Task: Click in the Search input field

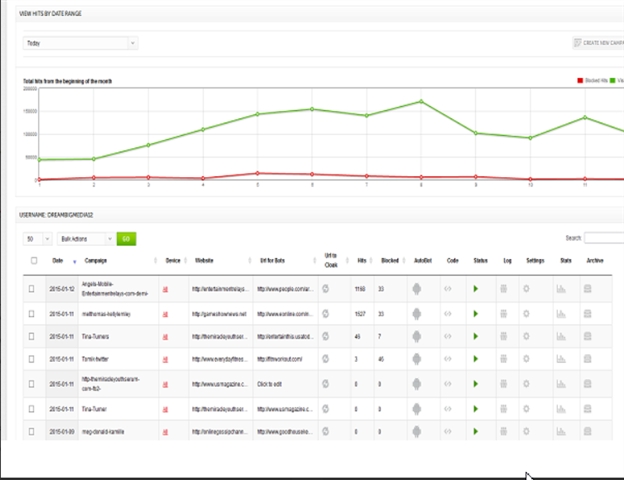Action: coord(603,238)
